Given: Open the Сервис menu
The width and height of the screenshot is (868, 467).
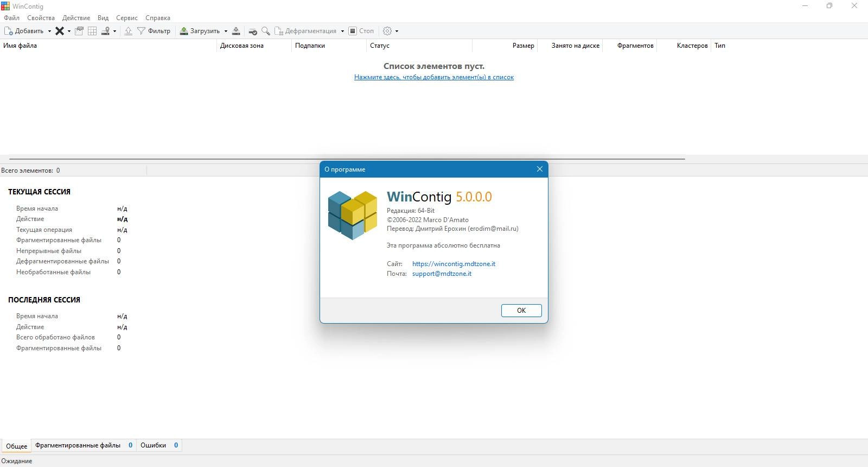Looking at the screenshot, I should click(126, 18).
